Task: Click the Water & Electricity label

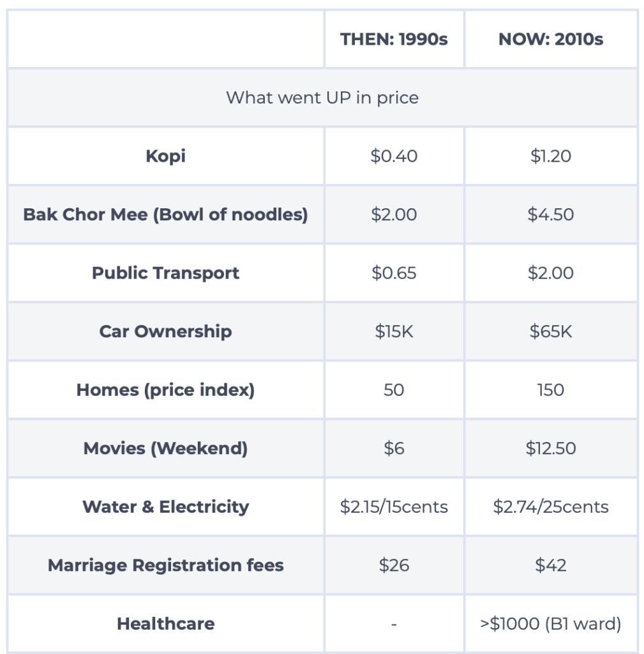Action: (x=165, y=507)
